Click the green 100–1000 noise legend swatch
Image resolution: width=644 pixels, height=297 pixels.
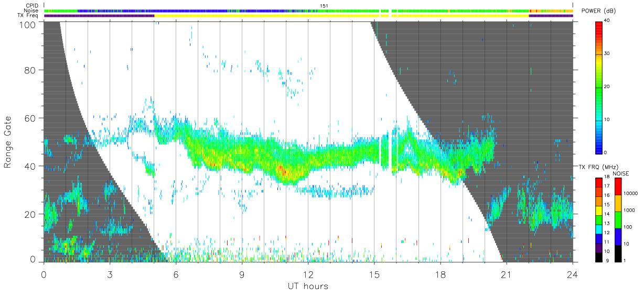coord(618,219)
